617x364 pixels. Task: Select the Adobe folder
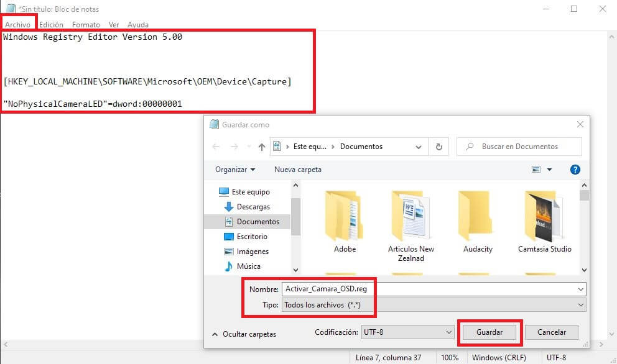345,222
